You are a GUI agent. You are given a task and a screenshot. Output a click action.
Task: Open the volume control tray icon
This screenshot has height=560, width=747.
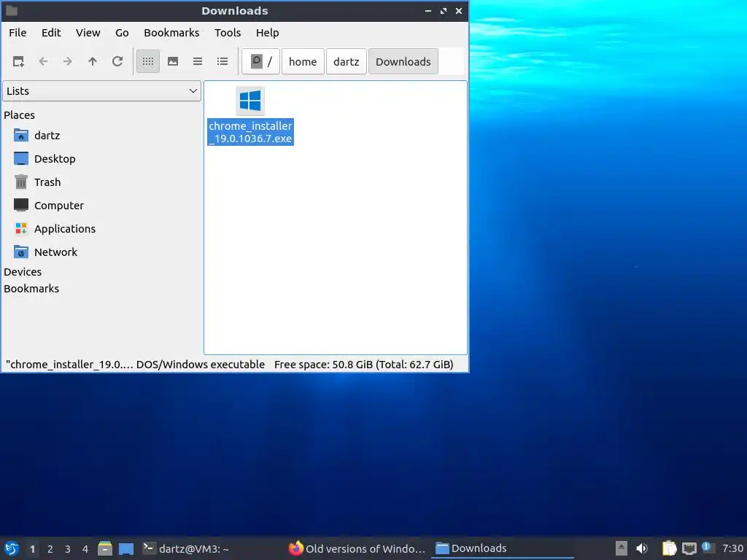point(642,548)
